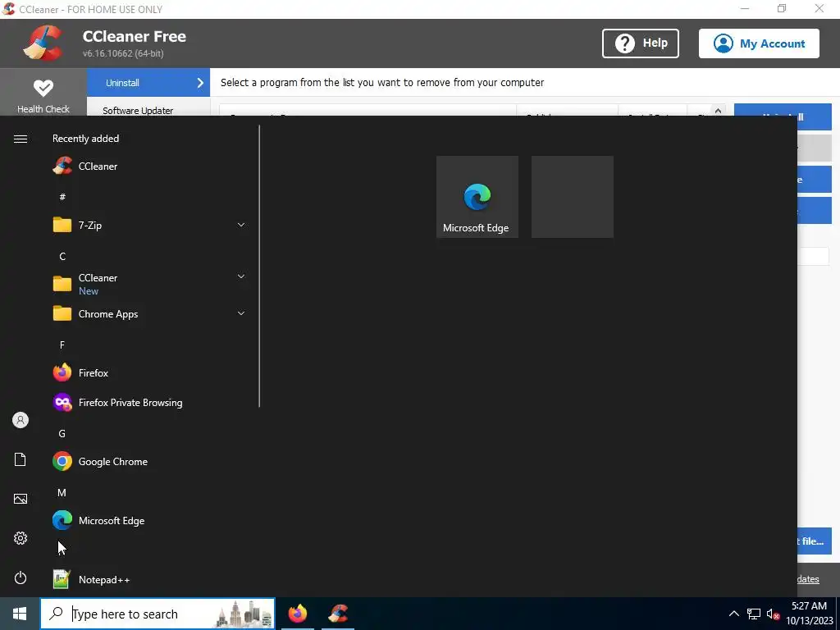840x630 pixels.
Task: Expand the 7-Zip folder chevron
Action: coord(241,225)
